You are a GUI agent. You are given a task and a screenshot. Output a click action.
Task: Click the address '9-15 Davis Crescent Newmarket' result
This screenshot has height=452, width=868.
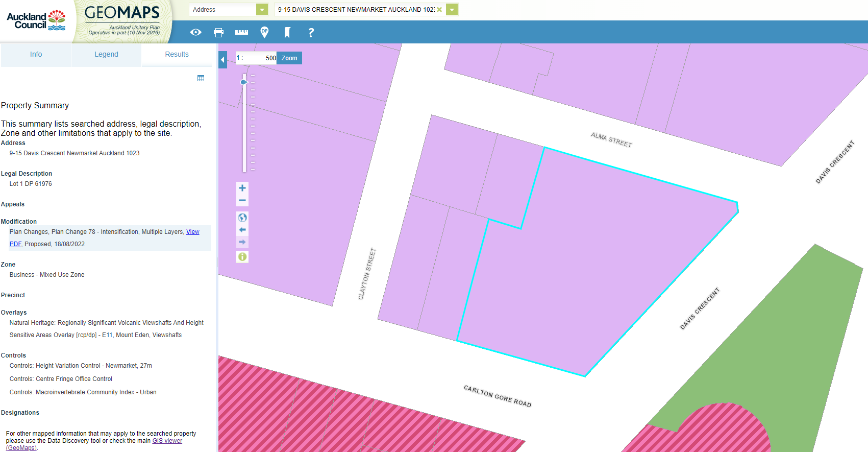pos(75,153)
